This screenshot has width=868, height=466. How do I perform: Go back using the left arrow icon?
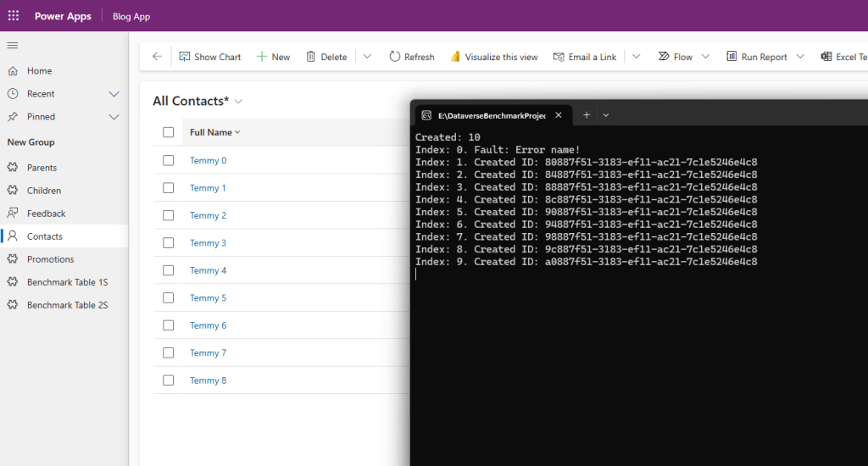coord(157,57)
